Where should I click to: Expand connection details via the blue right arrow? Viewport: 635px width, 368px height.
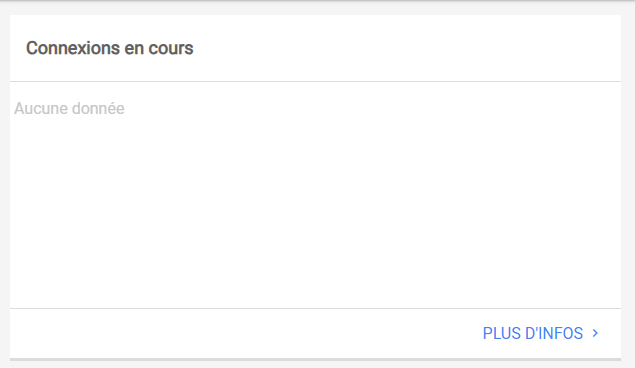(x=595, y=333)
